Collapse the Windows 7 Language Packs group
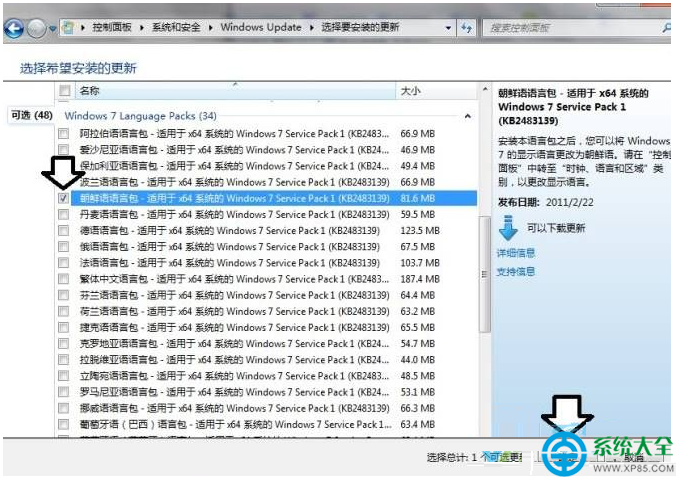 click(467, 116)
